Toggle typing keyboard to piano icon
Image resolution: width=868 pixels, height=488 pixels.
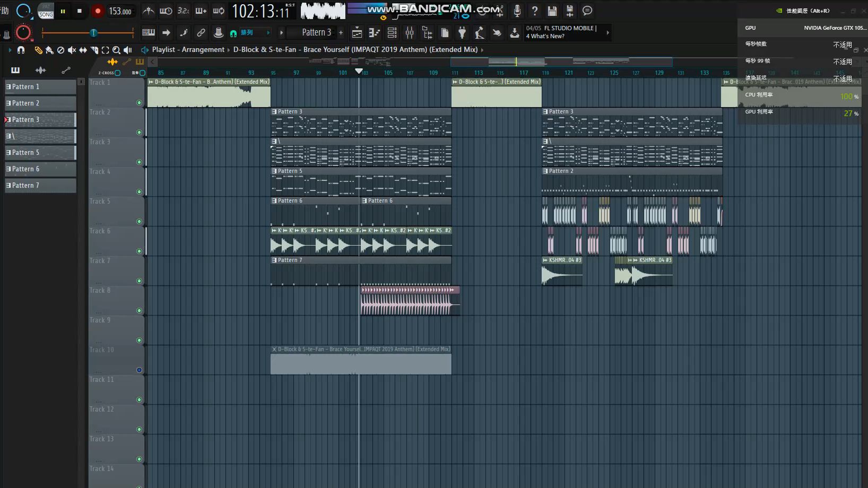point(149,33)
